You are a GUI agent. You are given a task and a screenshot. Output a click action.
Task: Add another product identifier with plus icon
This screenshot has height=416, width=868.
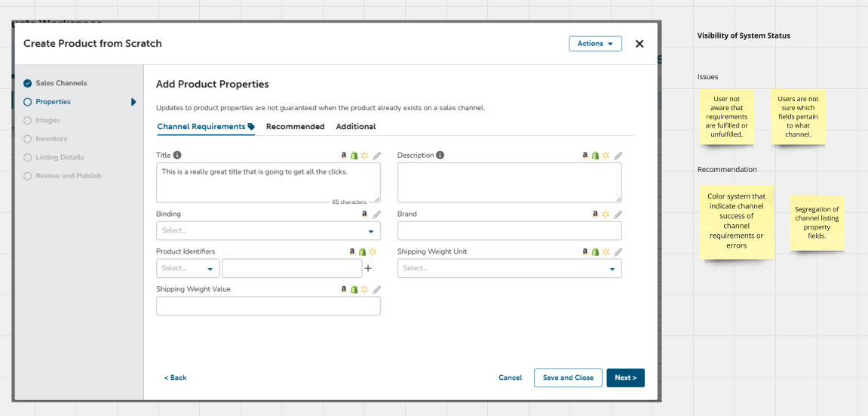point(368,268)
